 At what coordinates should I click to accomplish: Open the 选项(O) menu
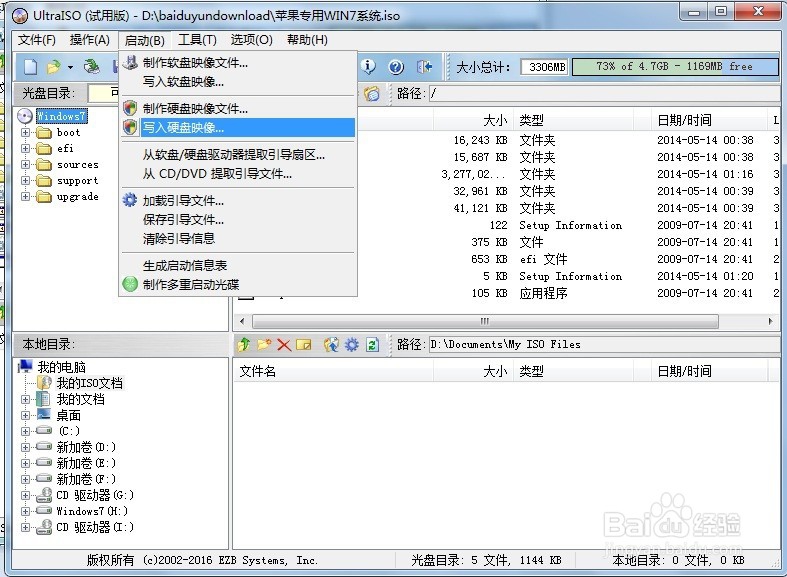(x=251, y=40)
